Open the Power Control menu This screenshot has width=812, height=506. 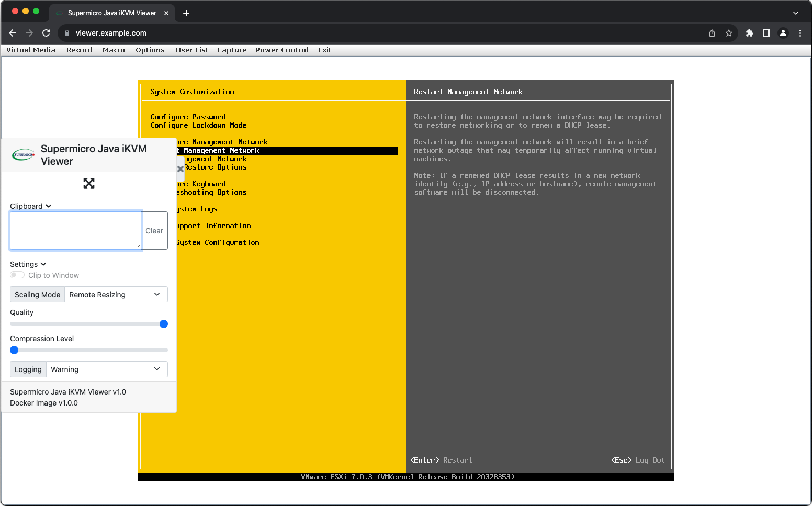pos(281,50)
